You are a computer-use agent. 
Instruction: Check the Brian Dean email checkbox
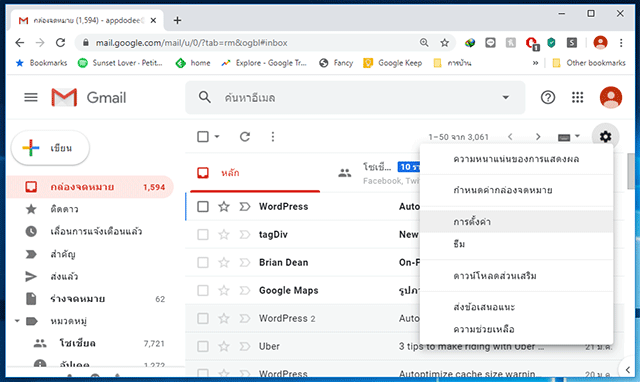(x=203, y=262)
